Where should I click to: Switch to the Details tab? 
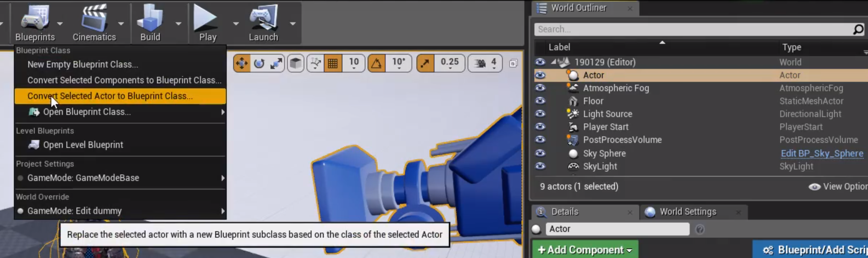[x=565, y=212]
